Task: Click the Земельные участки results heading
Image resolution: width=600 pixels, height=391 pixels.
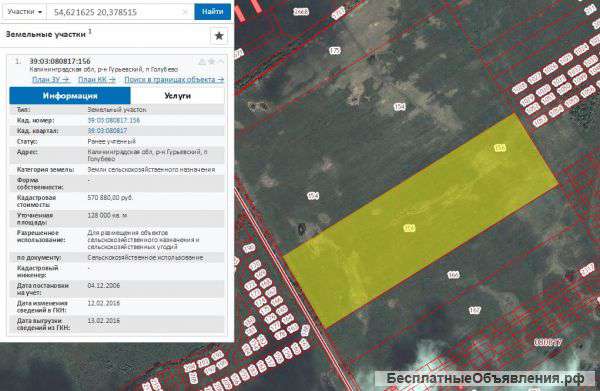Action: click(46, 34)
